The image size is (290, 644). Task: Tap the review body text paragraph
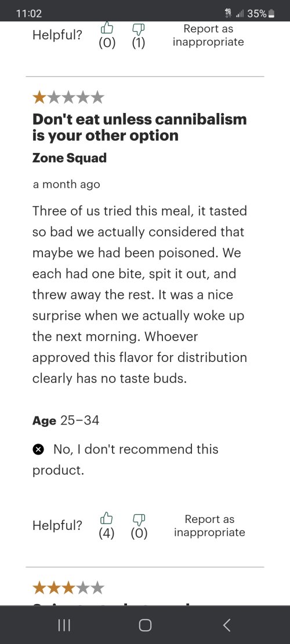coord(140,294)
